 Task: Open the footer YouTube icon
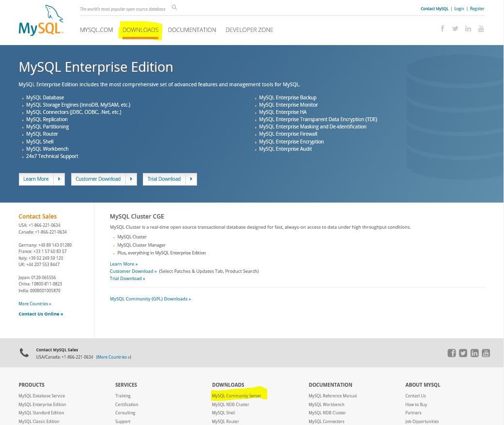486,353
